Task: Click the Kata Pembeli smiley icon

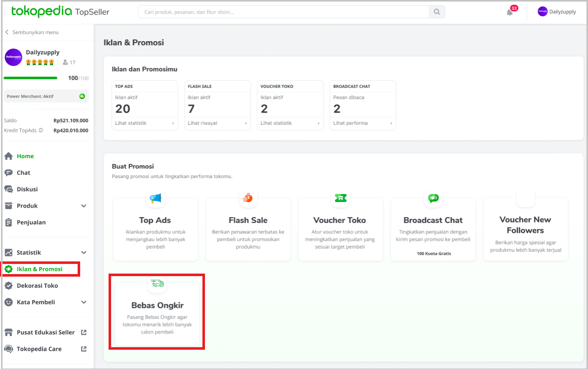Action: tap(9, 302)
